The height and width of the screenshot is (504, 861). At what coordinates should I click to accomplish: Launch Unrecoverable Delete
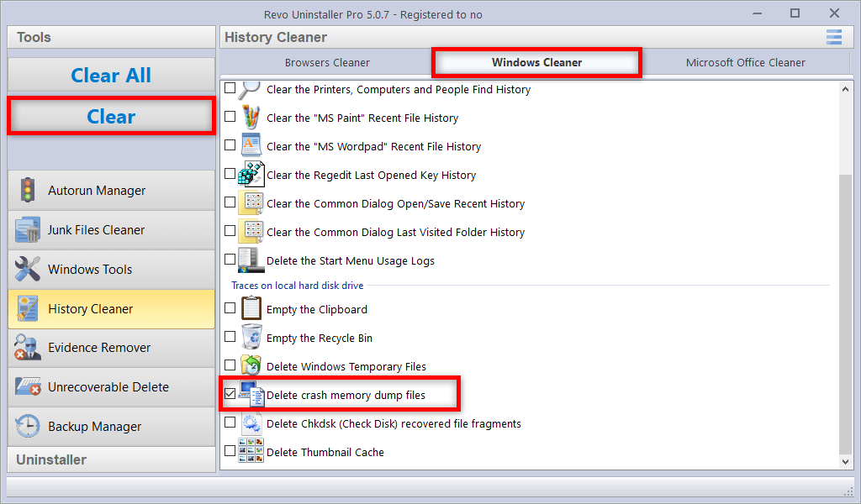[112, 387]
